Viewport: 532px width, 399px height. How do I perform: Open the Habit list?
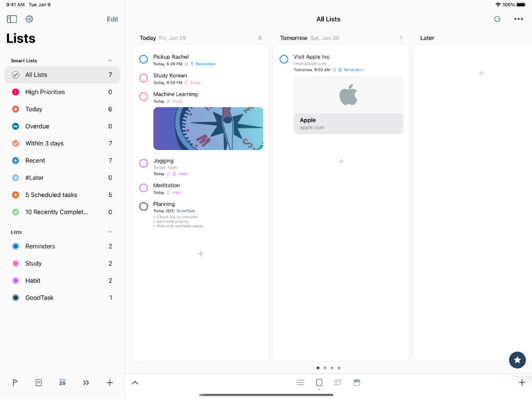62,280
